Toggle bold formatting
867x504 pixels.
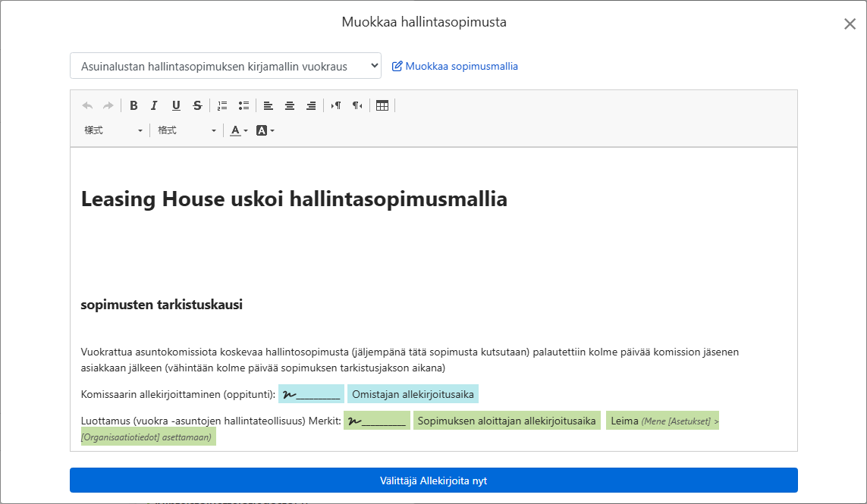(x=134, y=105)
